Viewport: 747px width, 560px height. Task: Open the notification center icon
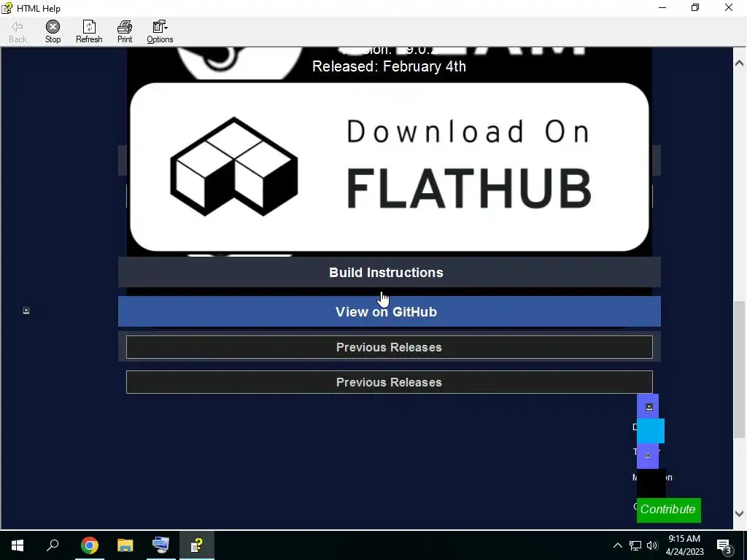pos(724,545)
